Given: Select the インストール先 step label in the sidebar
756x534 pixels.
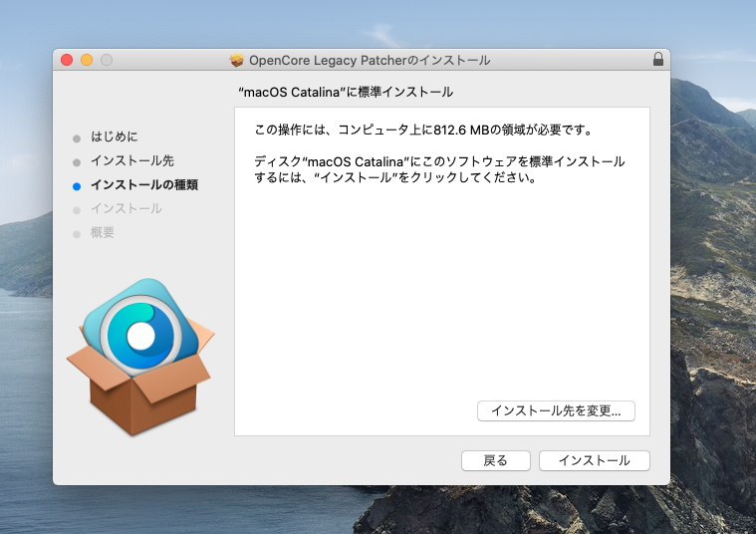Looking at the screenshot, I should pyautogui.click(x=132, y=160).
